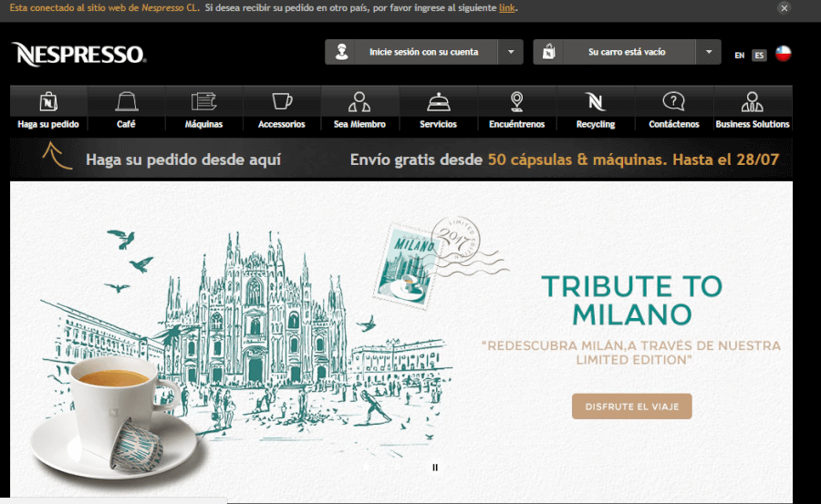Open the Servicios menu label
The width and height of the screenshot is (821, 504).
[x=438, y=124]
